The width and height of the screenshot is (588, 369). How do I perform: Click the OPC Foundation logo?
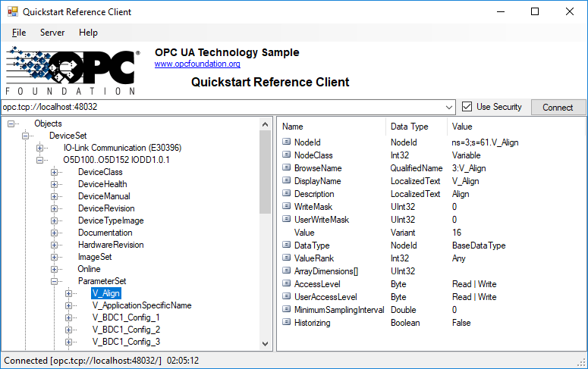point(73,70)
